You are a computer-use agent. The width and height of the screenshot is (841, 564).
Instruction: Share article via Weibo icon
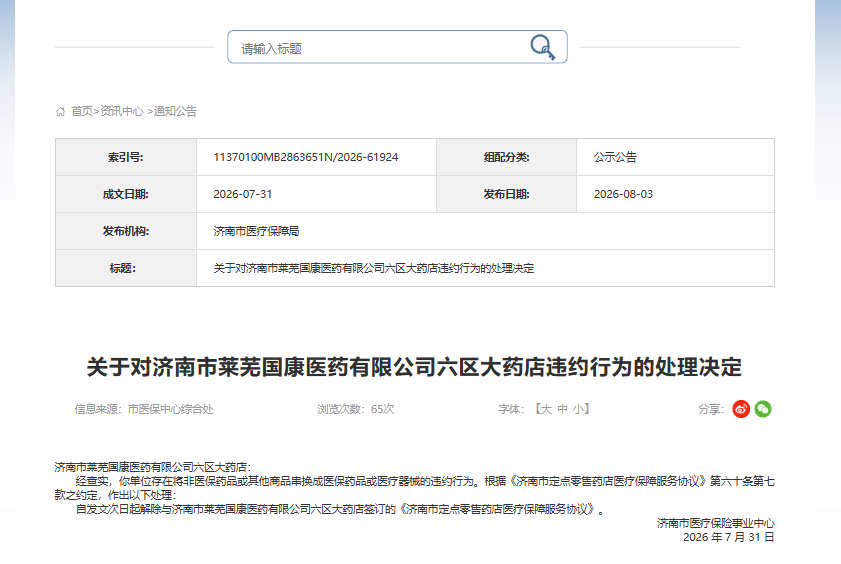click(741, 409)
